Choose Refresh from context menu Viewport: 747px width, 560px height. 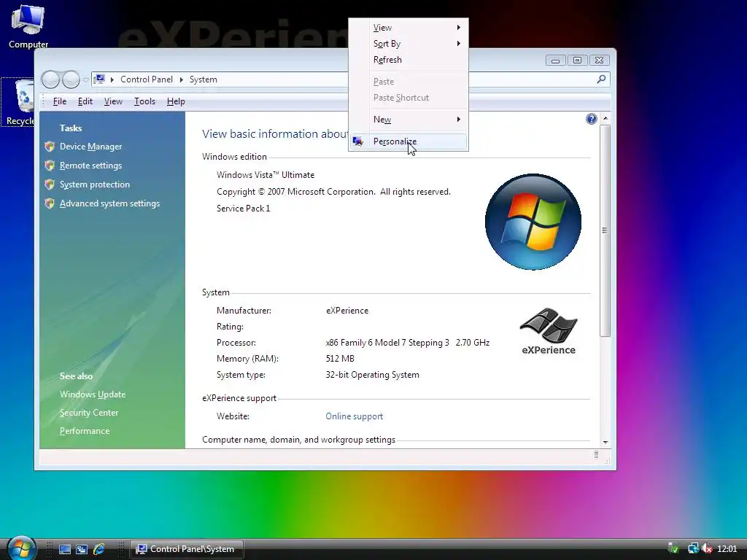[409, 60]
